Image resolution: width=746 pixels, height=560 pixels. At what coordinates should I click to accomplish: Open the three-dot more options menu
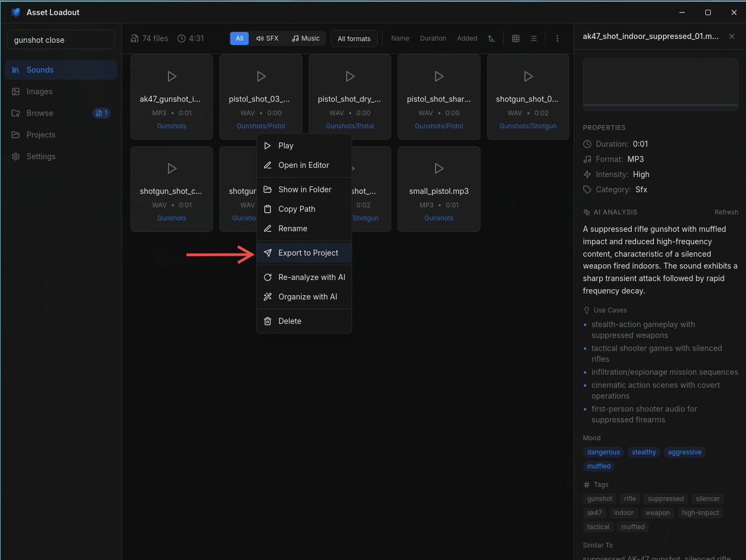[x=557, y=38]
